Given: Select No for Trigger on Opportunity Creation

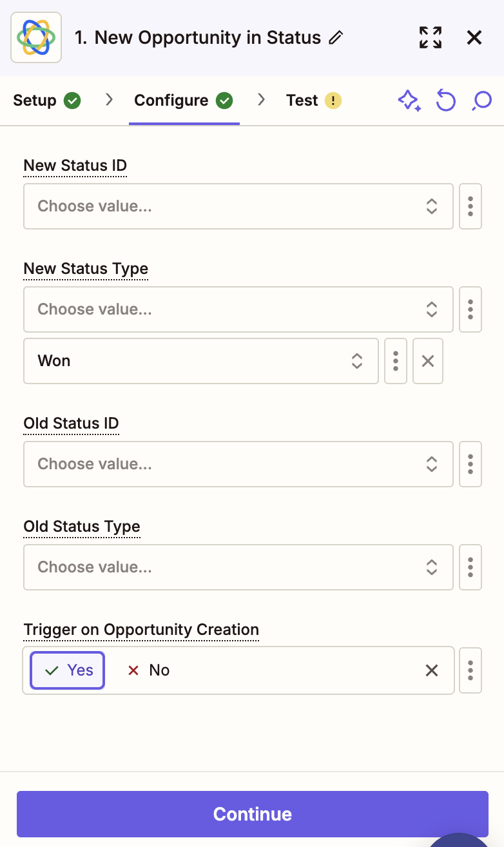Looking at the screenshot, I should tap(149, 670).
